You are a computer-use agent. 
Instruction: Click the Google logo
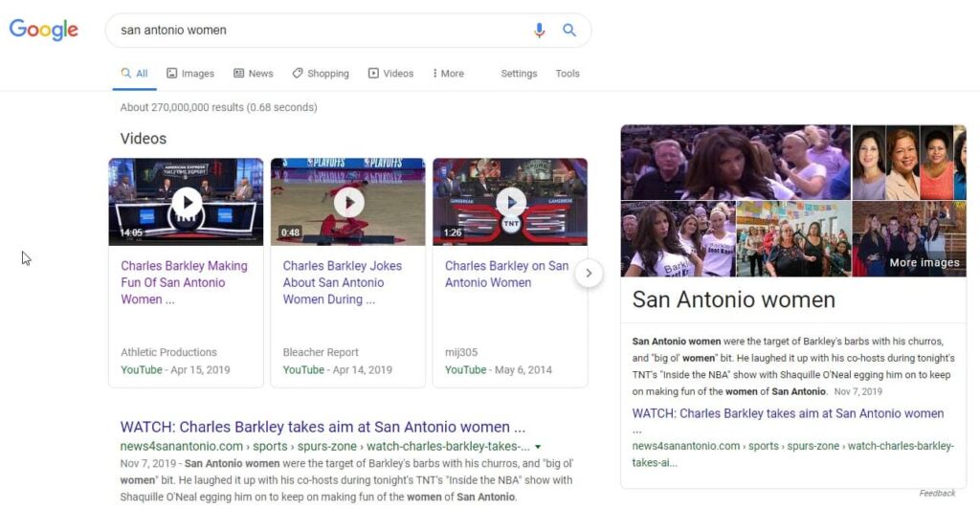click(x=43, y=30)
